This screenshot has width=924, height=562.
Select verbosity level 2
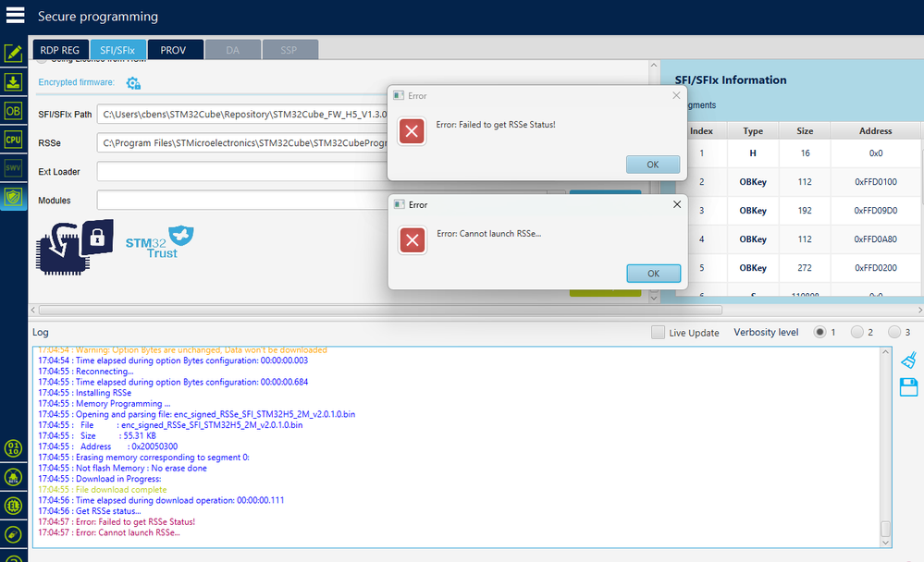point(857,332)
